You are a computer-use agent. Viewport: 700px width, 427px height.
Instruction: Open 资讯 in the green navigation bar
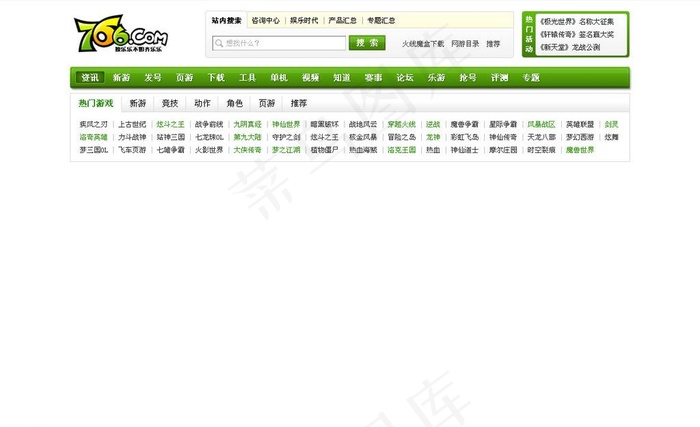click(90, 78)
